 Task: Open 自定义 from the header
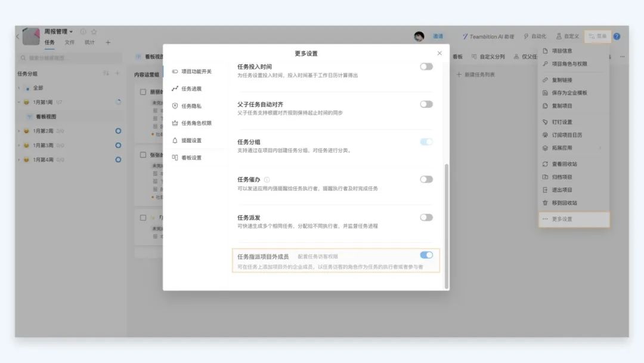[568, 36]
